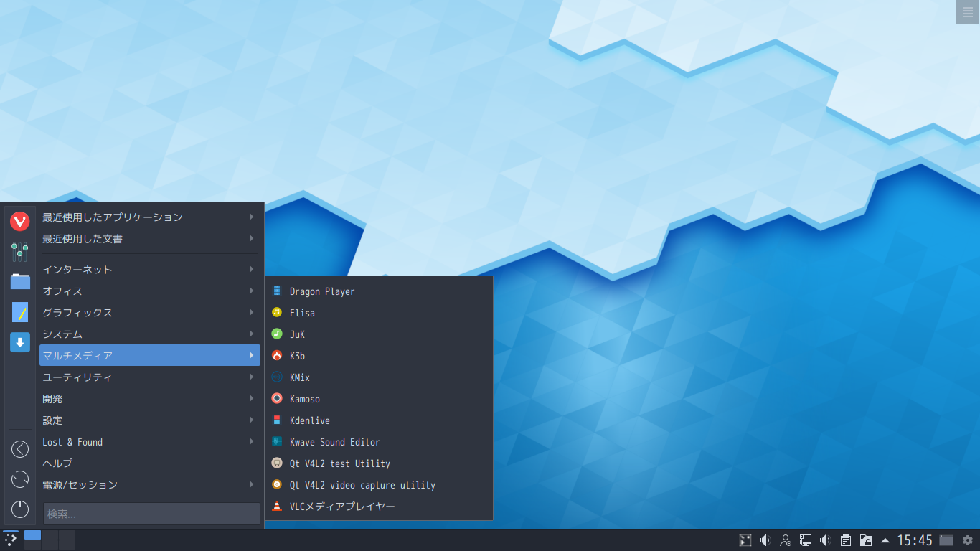Viewport: 980px width, 551px height.
Task: Launch the text editor pencil icon
Action: (20, 312)
